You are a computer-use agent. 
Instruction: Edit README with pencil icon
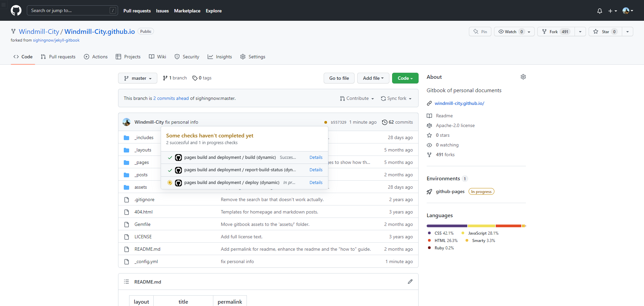coord(410,282)
